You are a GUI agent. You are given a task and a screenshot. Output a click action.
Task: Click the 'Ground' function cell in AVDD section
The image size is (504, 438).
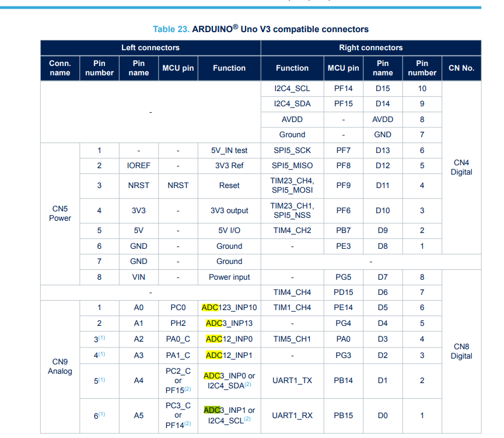click(x=292, y=134)
